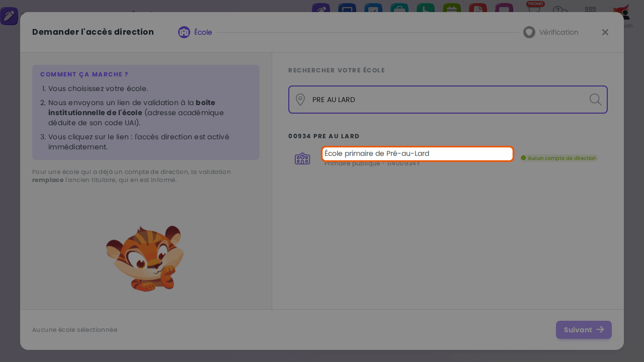
Task: Focus the school search field containing PRE AU LARD
Action: tap(448, 100)
